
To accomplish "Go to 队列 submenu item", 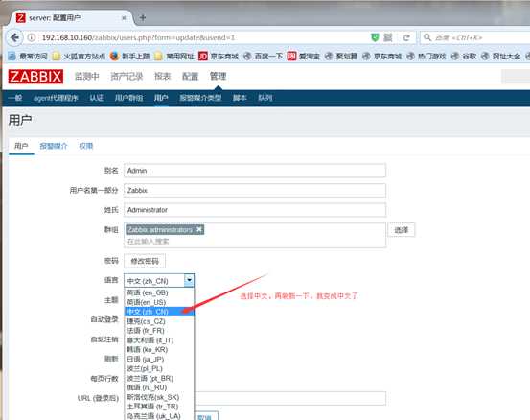I will (x=265, y=98).
